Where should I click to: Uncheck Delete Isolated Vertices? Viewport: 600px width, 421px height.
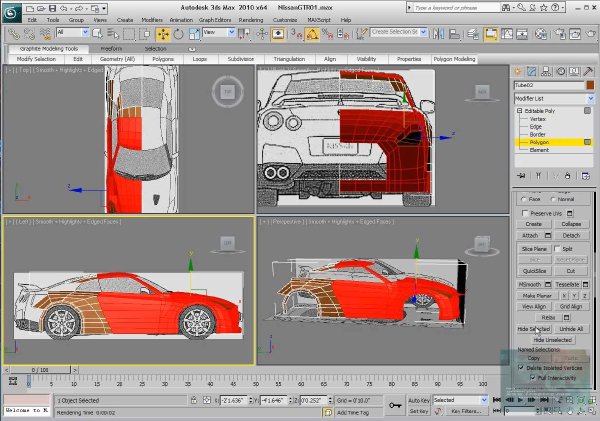coord(521,367)
